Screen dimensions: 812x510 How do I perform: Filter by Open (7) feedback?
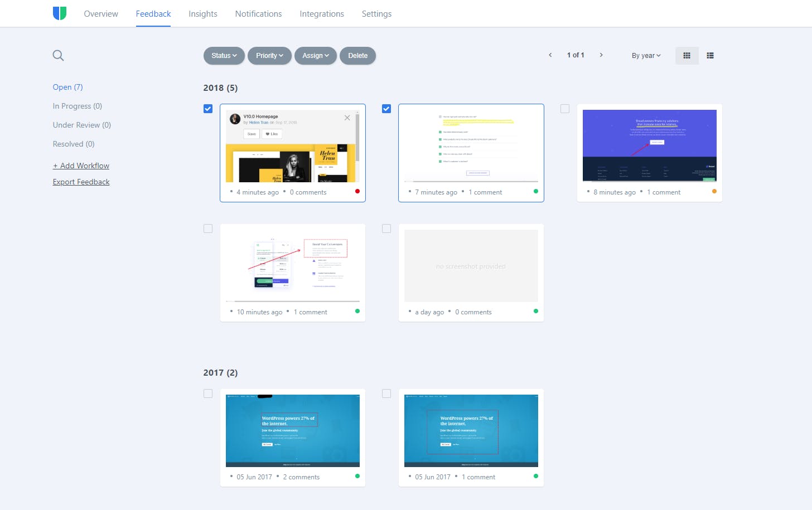coord(67,87)
